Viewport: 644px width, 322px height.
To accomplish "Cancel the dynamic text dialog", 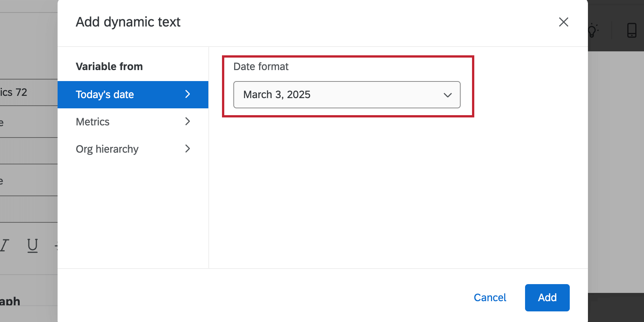I will click(x=490, y=298).
